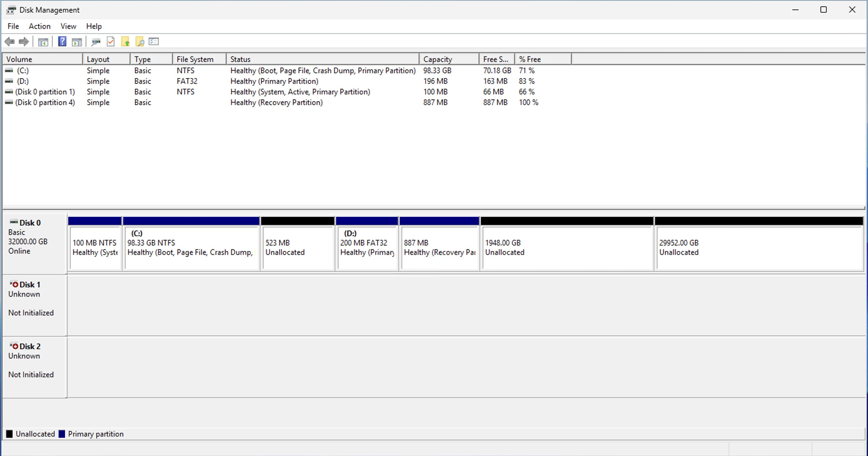Image resolution: width=868 pixels, height=456 pixels.
Task: Click drive icon of Disk 0 partition 1 row
Action: pyautogui.click(x=9, y=92)
